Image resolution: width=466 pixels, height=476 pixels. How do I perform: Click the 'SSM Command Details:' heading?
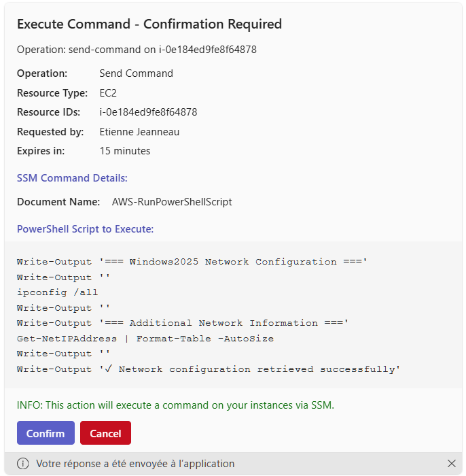coord(72,178)
